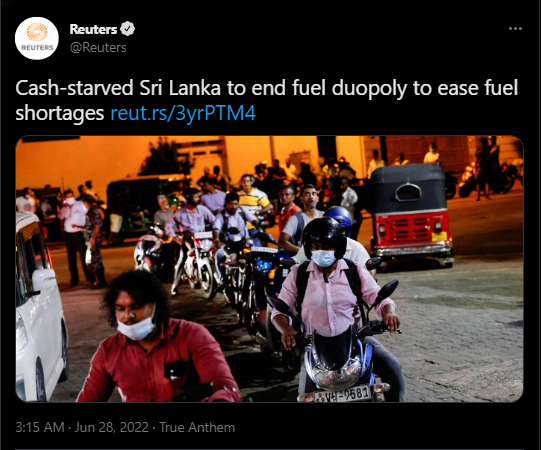The height and width of the screenshot is (450, 541).
Task: Open the tweet's attached fuel queue photo
Action: 269,268
